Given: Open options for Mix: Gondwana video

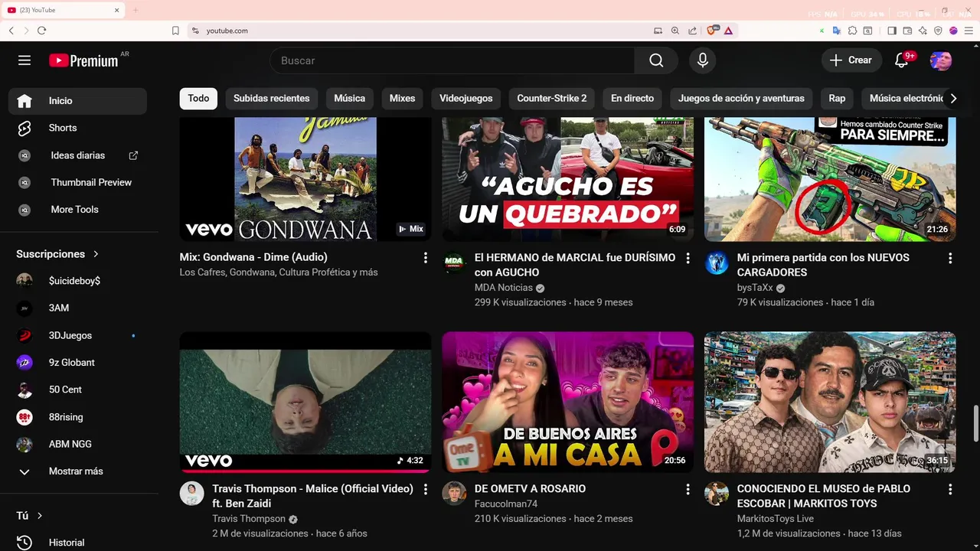Looking at the screenshot, I should pyautogui.click(x=426, y=258).
